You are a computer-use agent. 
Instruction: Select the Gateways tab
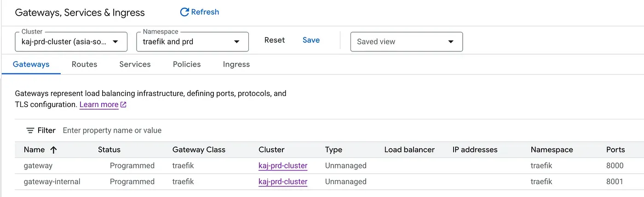(x=31, y=64)
